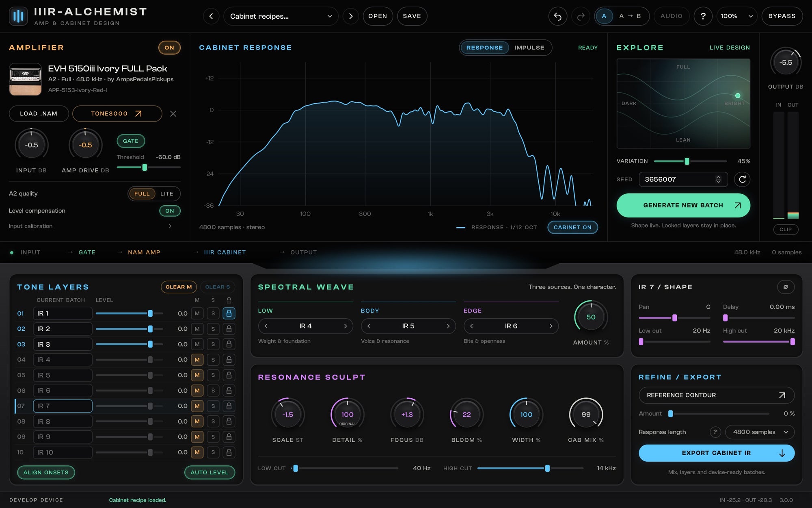Click the undo arrow icon
Image resolution: width=812 pixels, height=508 pixels.
click(558, 16)
